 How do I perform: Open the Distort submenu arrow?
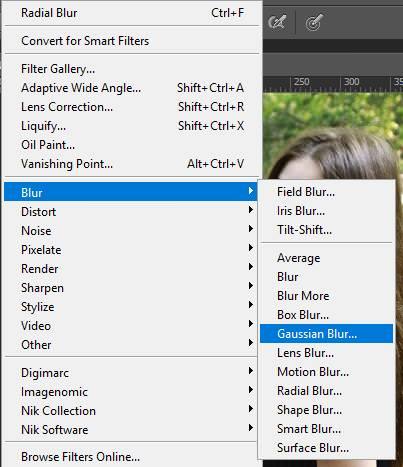pyautogui.click(x=251, y=210)
